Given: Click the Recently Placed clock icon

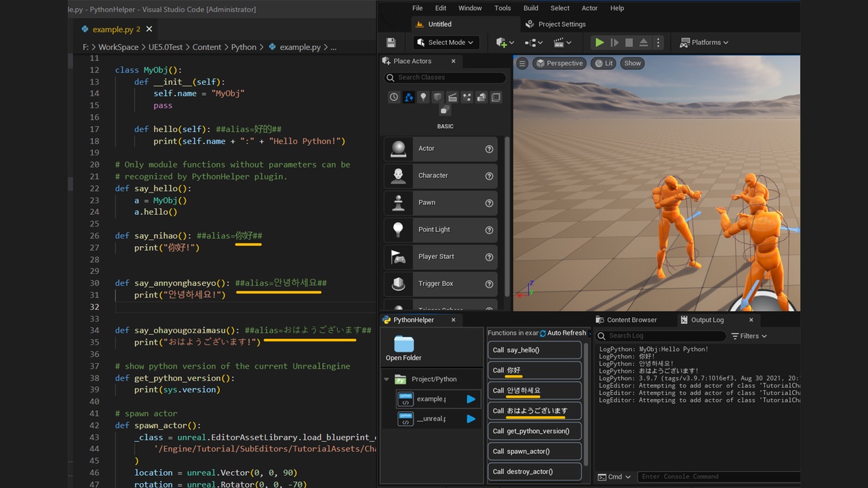Looking at the screenshot, I should click(x=394, y=97).
